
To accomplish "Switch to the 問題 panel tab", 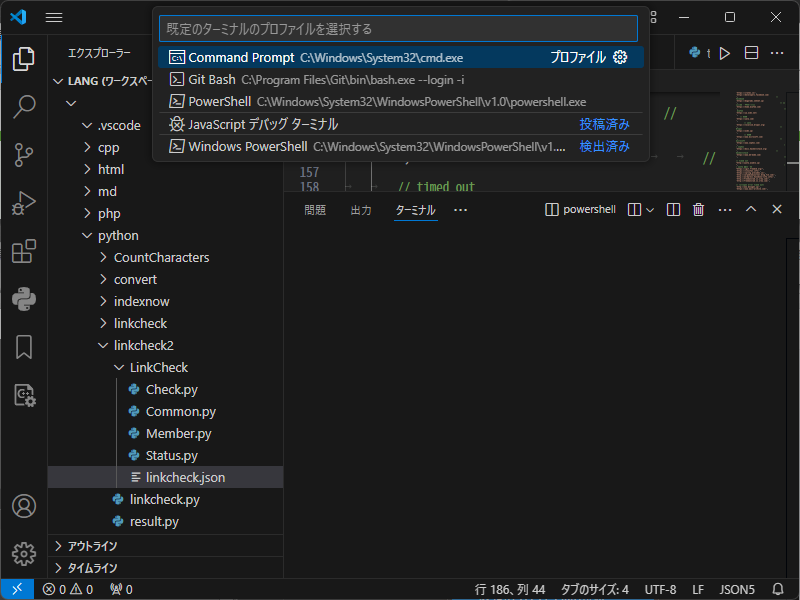I will click(315, 210).
